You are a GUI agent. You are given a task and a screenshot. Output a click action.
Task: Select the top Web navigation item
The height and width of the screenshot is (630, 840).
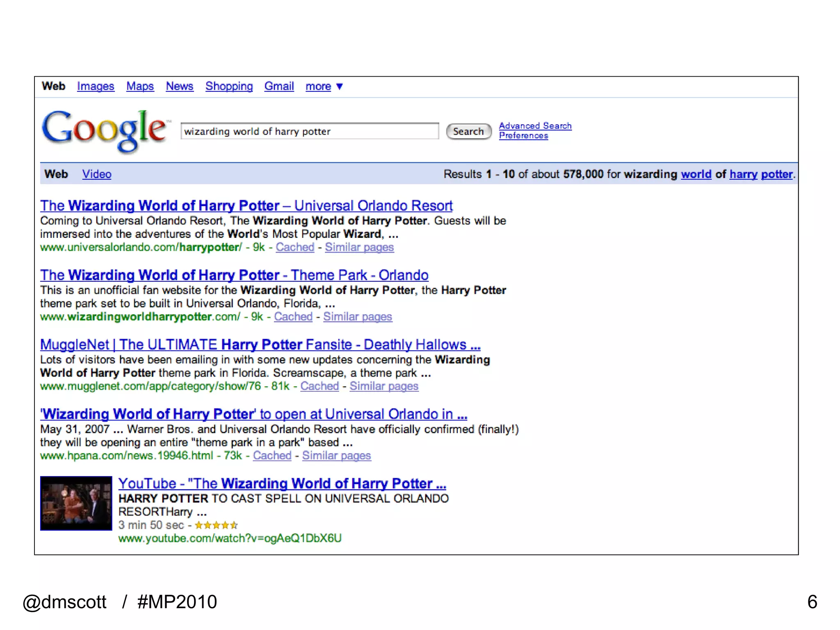pos(53,86)
